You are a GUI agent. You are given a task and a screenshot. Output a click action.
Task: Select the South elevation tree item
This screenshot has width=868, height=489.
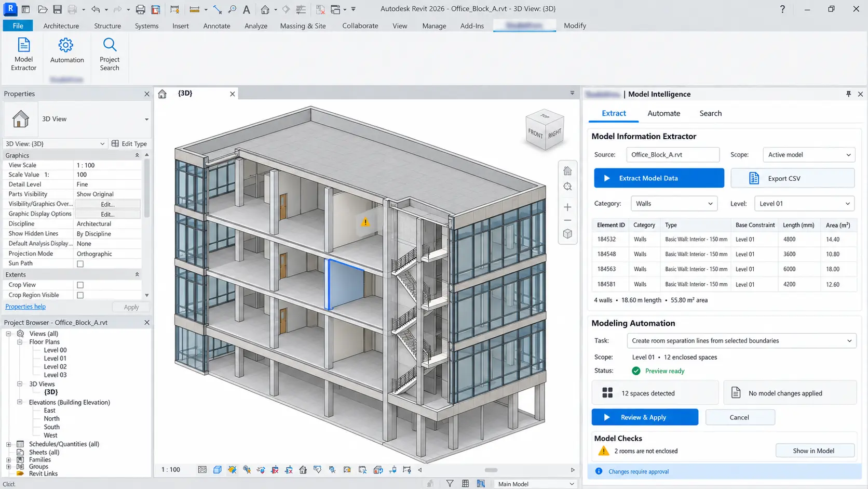(51, 427)
